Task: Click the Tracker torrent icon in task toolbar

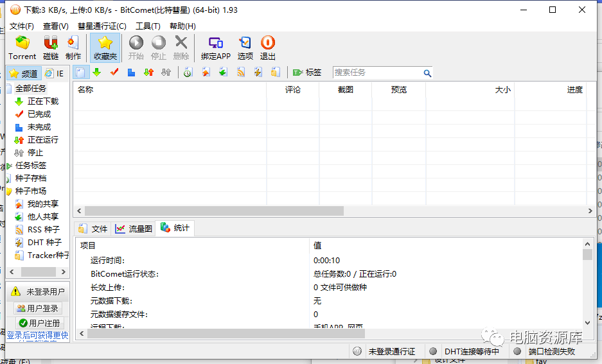Action: click(275, 72)
